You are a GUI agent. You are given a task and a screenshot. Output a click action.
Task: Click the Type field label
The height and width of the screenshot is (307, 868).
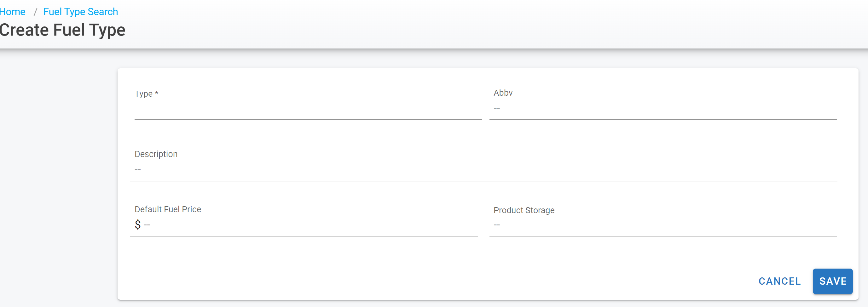pos(143,94)
